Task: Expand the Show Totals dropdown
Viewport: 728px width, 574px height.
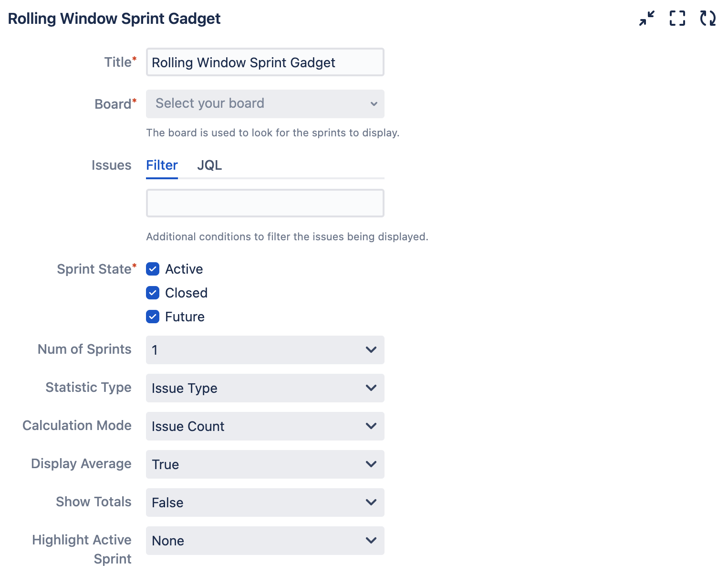Action: (x=265, y=502)
